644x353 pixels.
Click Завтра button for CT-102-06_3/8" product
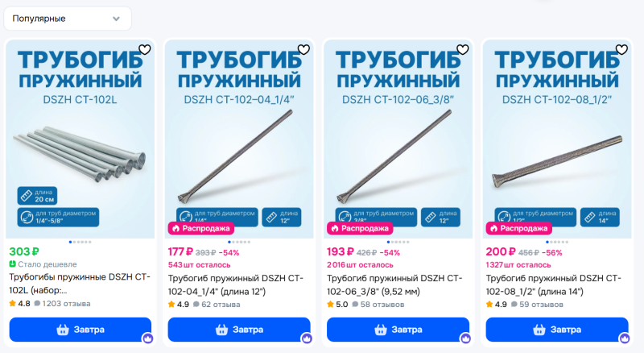pyautogui.click(x=398, y=330)
